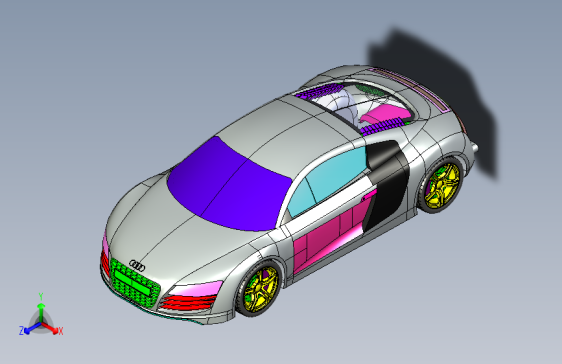The image size is (562, 364).
Task: Select the purple windshield of the car
Action: pos(229,185)
